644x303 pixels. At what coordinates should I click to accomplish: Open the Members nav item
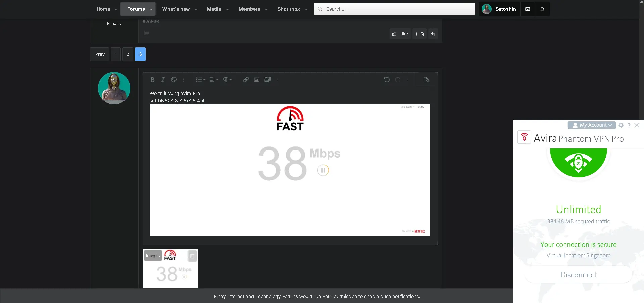pos(249,9)
